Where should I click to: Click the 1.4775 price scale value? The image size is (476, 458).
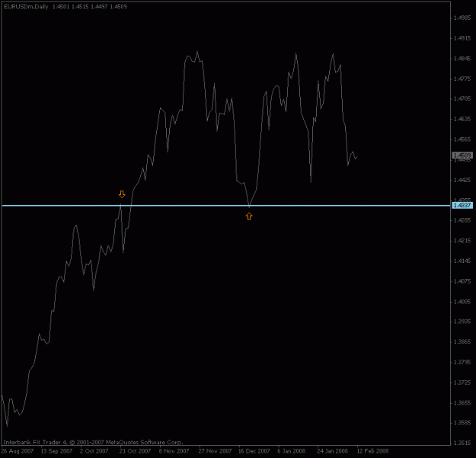point(462,79)
